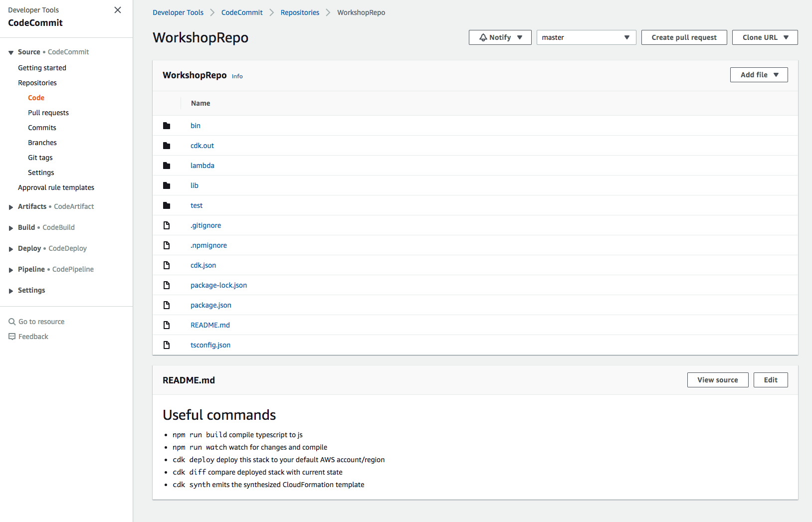Open repository Settings under Source
The height and width of the screenshot is (522, 812).
click(x=41, y=173)
